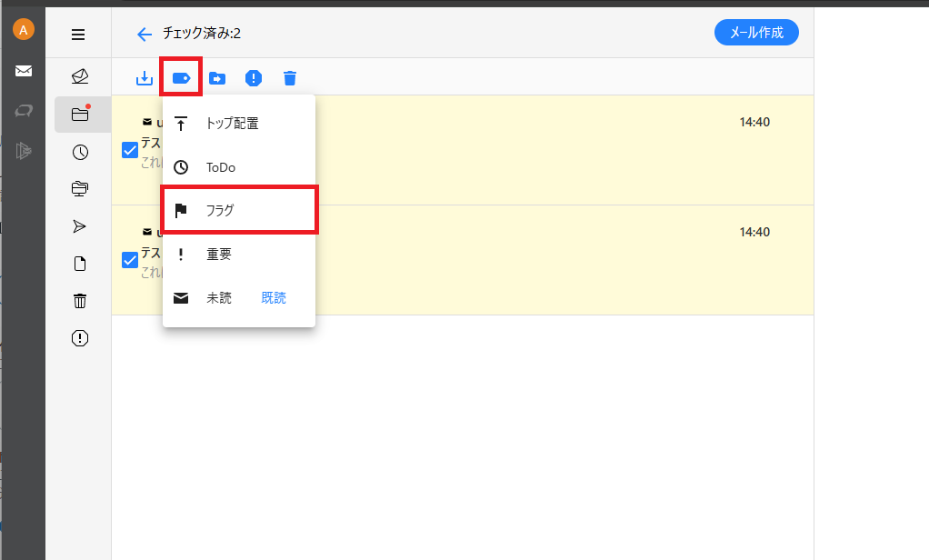Toggle the hamburger menu
Screen dimensions: 929x560
click(x=78, y=35)
